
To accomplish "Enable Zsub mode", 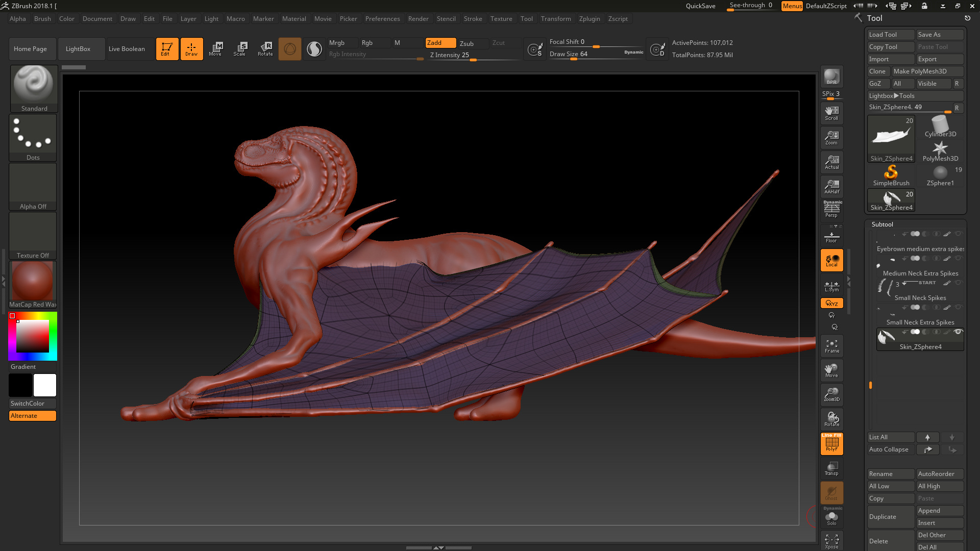I will 472,43.
